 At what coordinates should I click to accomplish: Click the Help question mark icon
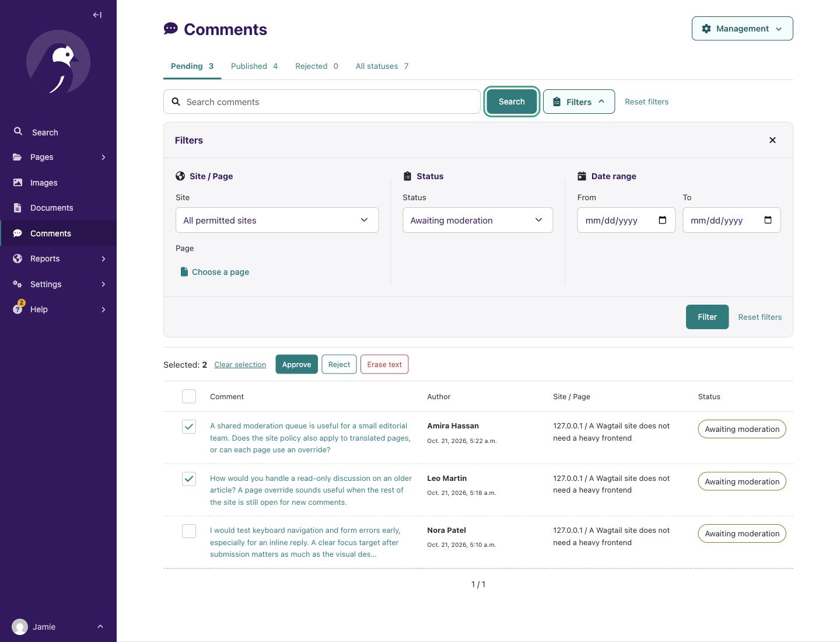pyautogui.click(x=17, y=309)
